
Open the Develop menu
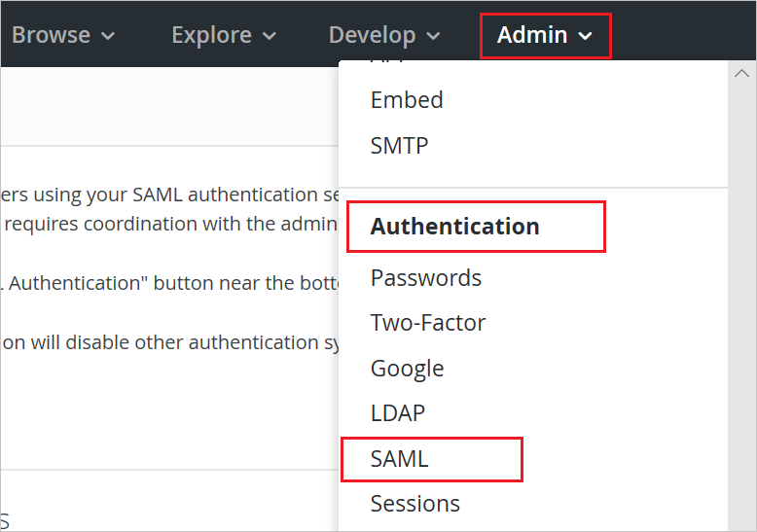[384, 35]
